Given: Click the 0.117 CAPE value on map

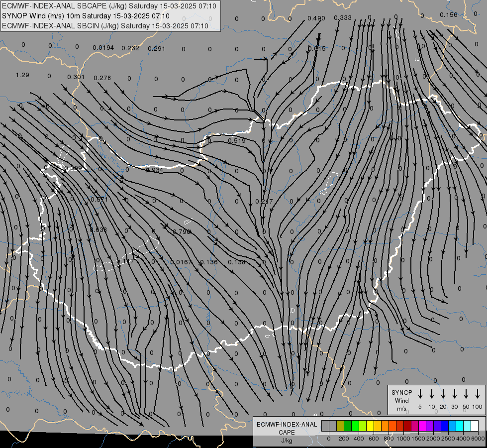Looking at the screenshot, I should 125,261.
